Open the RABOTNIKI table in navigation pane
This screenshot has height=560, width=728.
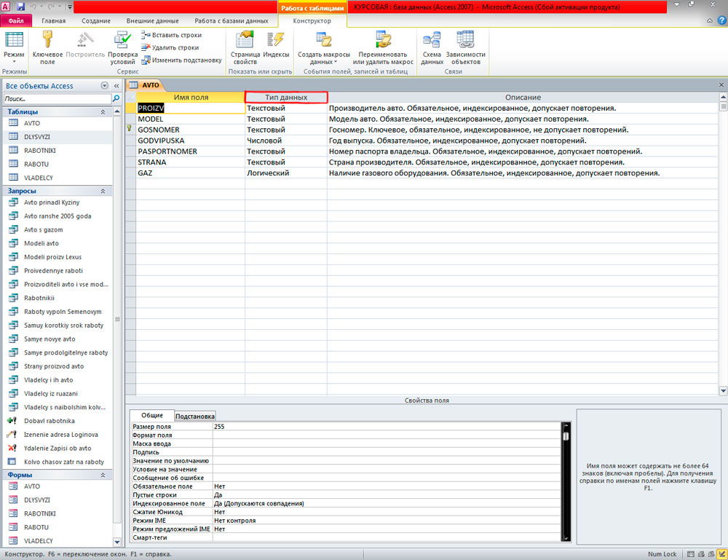[39, 151]
